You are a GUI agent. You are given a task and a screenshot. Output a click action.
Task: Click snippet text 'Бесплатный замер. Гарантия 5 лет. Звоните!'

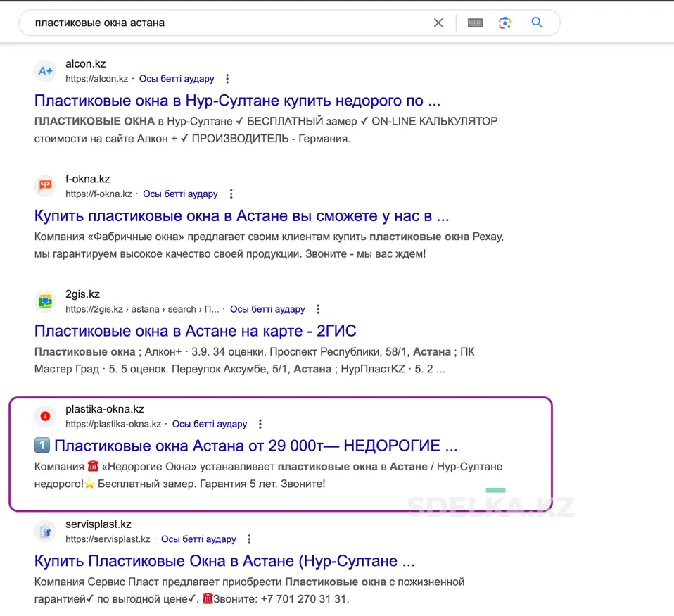(x=212, y=484)
